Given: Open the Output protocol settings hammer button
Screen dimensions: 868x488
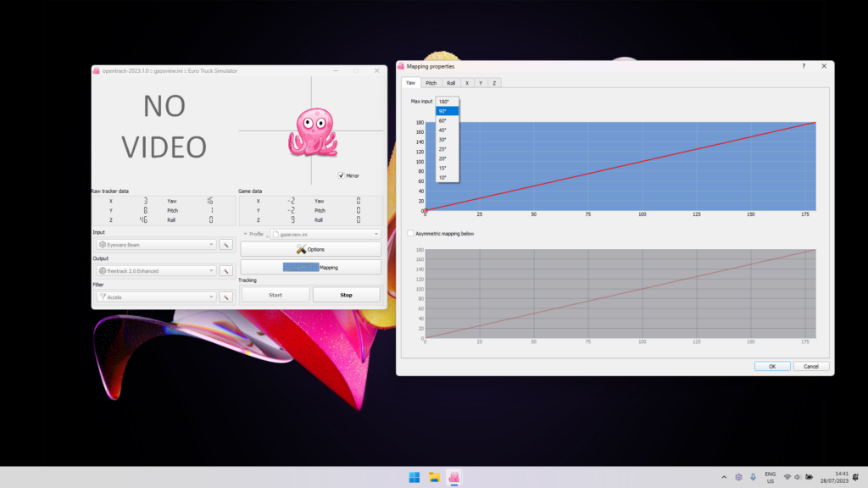Looking at the screenshot, I should [225, 270].
